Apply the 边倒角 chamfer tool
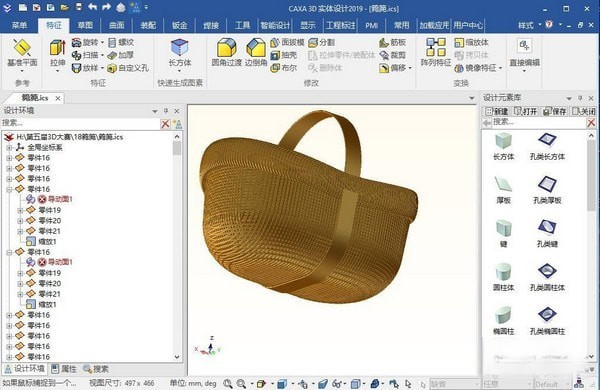600x390 pixels. (x=256, y=52)
